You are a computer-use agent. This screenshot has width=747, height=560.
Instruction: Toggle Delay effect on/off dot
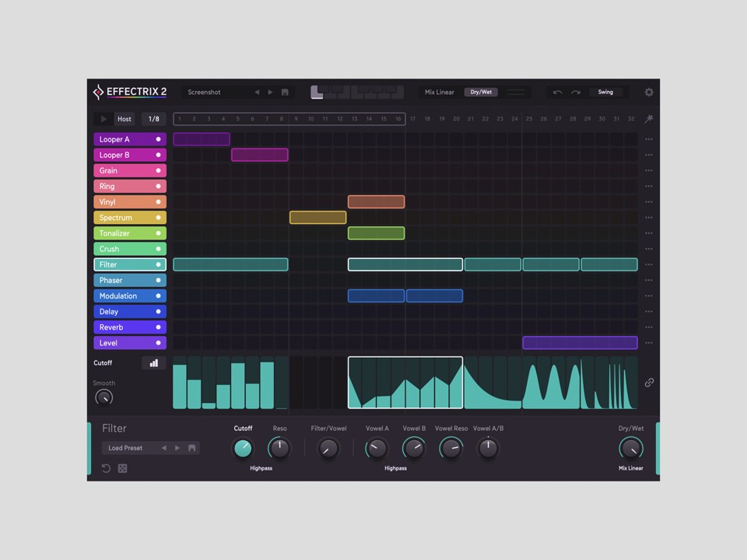(x=158, y=311)
